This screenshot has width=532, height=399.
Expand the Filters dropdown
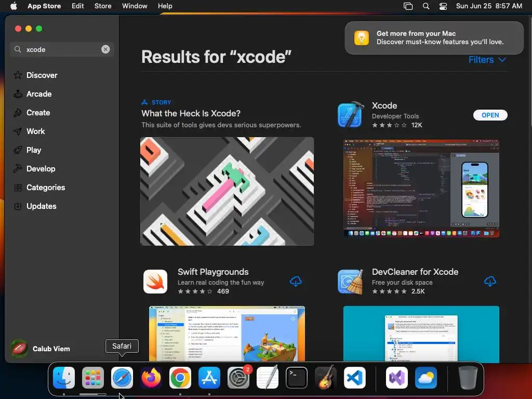pos(487,60)
